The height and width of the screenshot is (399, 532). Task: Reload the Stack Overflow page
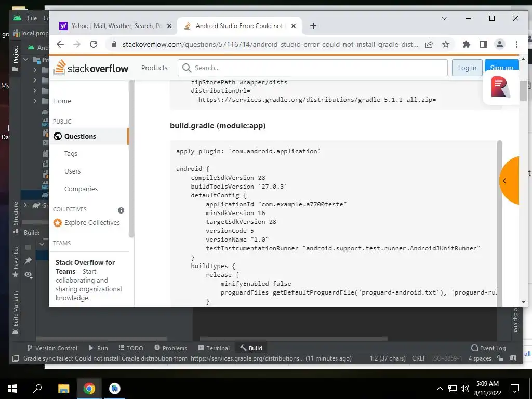[94, 44]
